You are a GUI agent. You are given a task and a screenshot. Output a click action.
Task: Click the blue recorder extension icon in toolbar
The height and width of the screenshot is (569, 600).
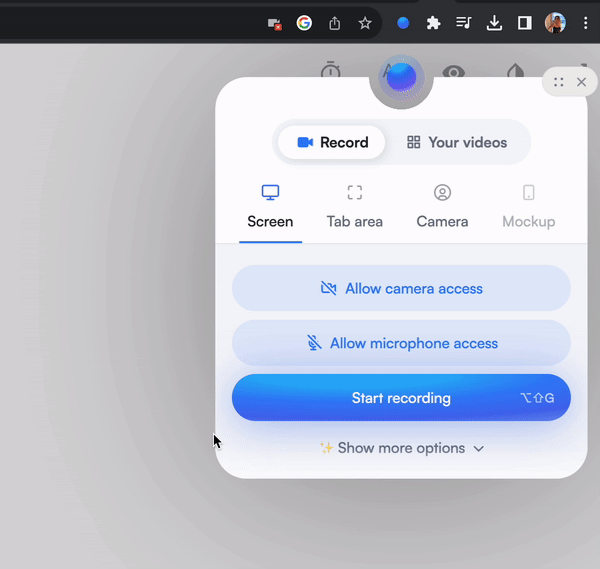(403, 23)
